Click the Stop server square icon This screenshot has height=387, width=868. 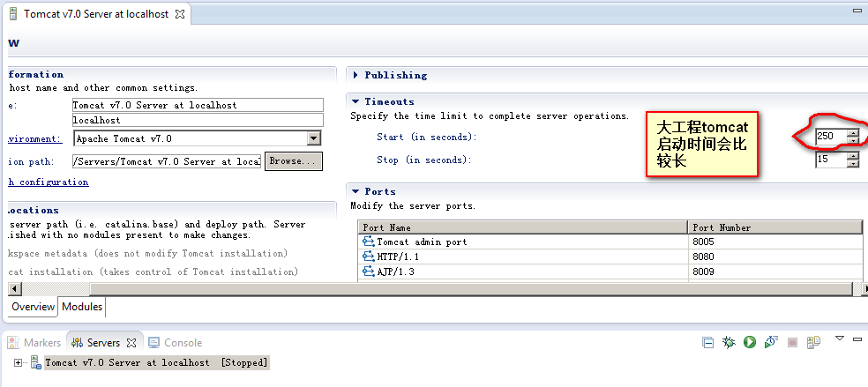tap(792, 342)
